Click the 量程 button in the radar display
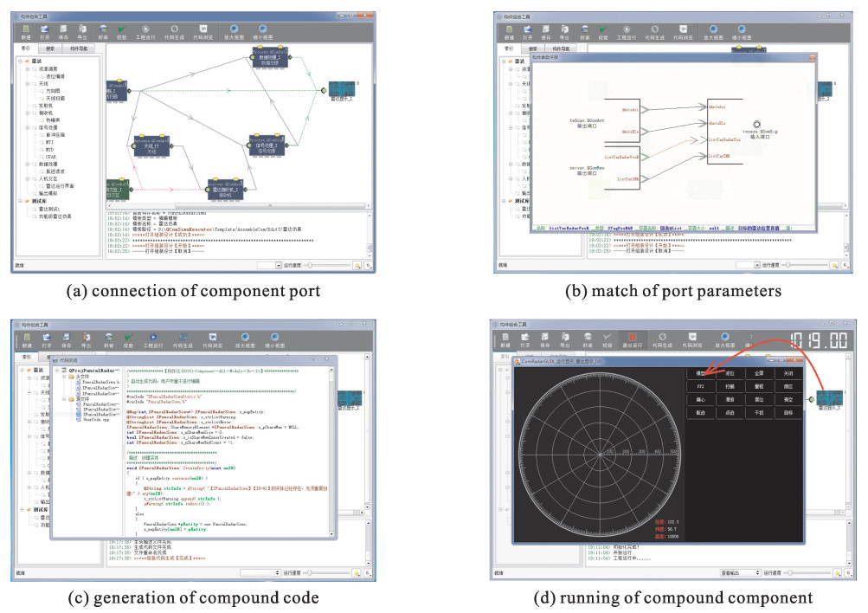The width and height of the screenshot is (868, 613). point(759,386)
